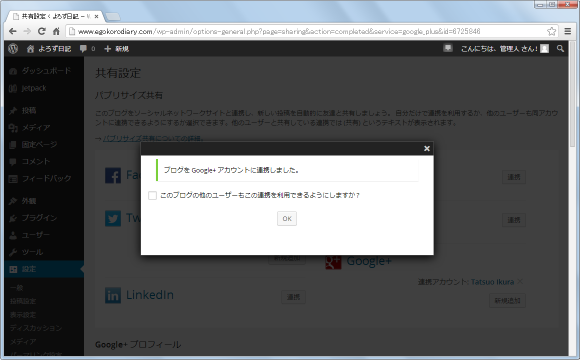This screenshot has height=360, width=580.
Task: Click the address bar URL field
Action: [x=311, y=31]
